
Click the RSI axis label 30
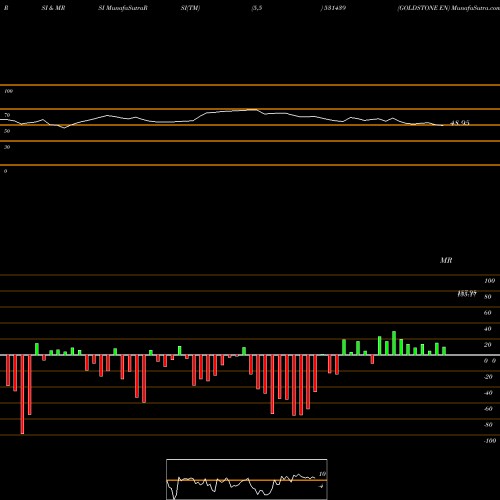click(x=7, y=147)
